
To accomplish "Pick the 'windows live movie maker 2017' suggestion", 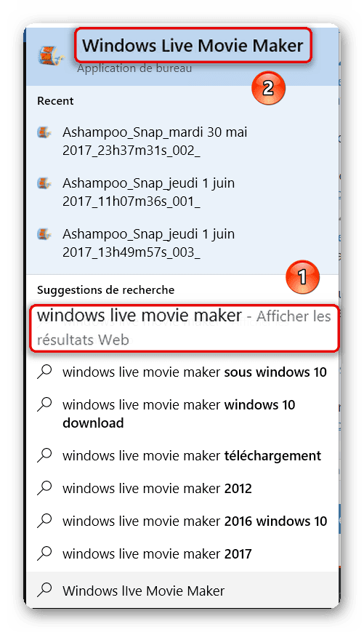I will [x=157, y=553].
